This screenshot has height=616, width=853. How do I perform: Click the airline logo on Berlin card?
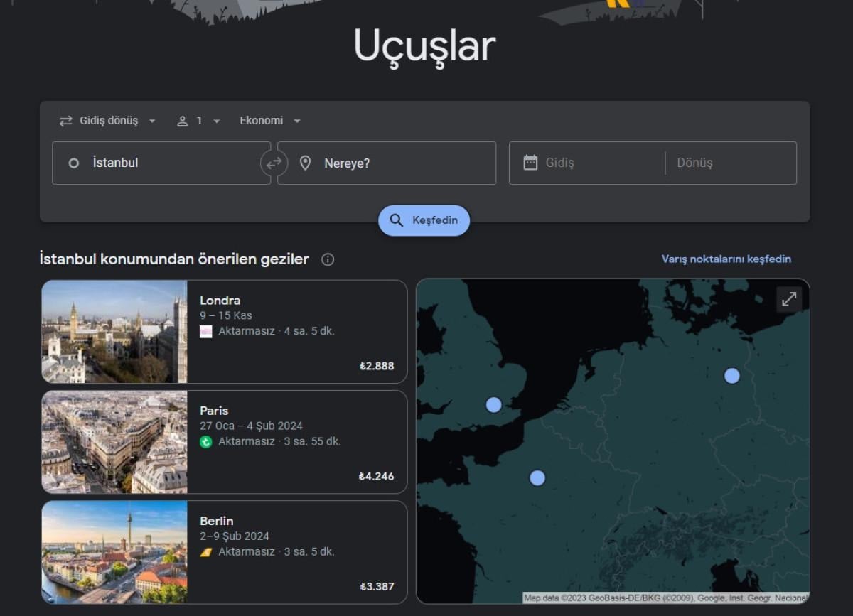tap(206, 552)
